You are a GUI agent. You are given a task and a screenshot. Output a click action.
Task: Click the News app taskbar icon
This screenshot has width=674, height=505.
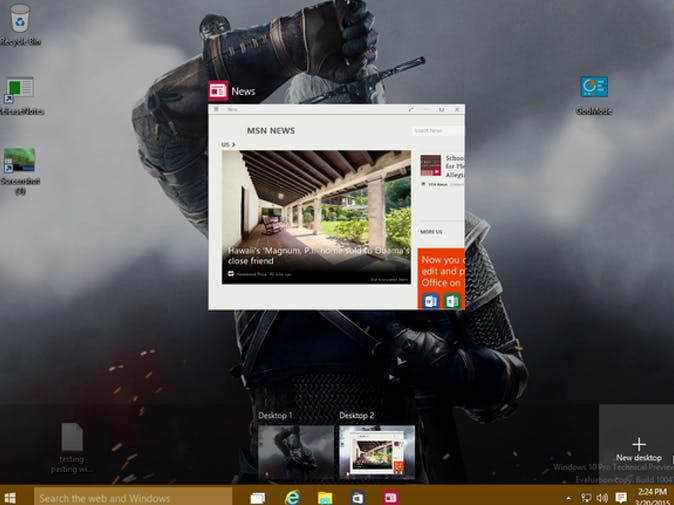tap(390, 498)
